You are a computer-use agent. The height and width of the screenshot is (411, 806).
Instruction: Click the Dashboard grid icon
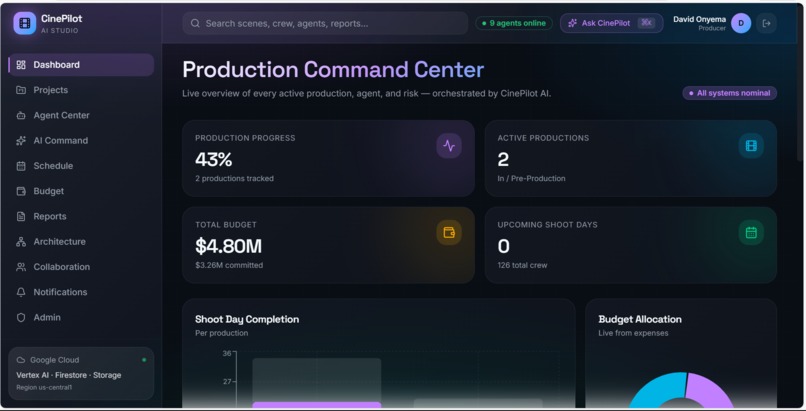[21, 65]
